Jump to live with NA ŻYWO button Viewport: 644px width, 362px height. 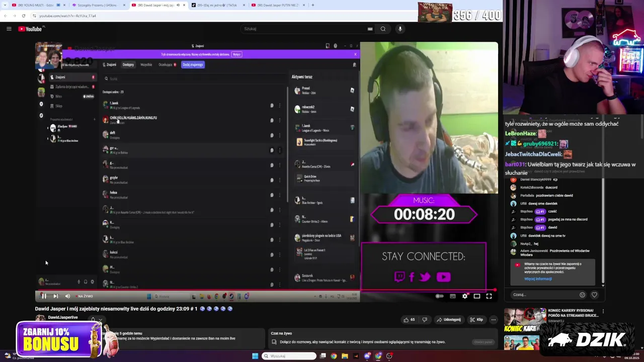pyautogui.click(x=83, y=296)
